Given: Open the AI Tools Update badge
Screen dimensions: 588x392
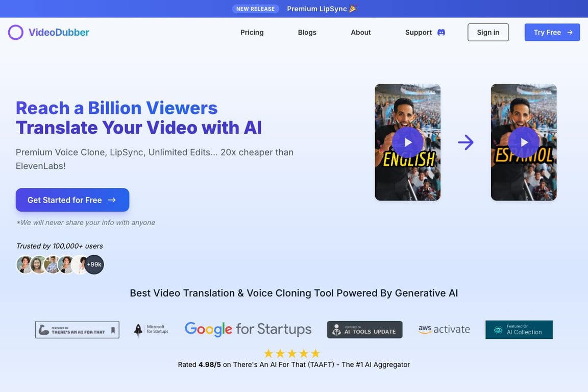Looking at the screenshot, I should point(364,330).
